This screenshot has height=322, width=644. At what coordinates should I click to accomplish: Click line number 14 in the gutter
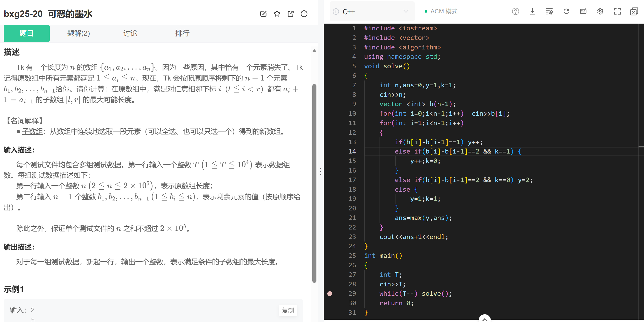[352, 151]
